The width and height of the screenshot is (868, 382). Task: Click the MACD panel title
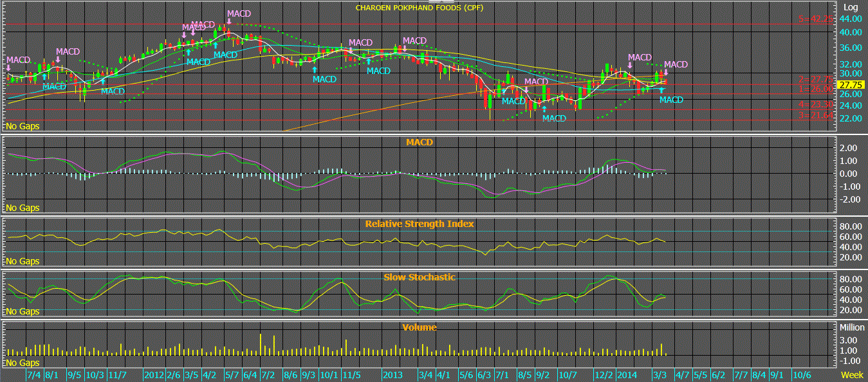(420, 141)
